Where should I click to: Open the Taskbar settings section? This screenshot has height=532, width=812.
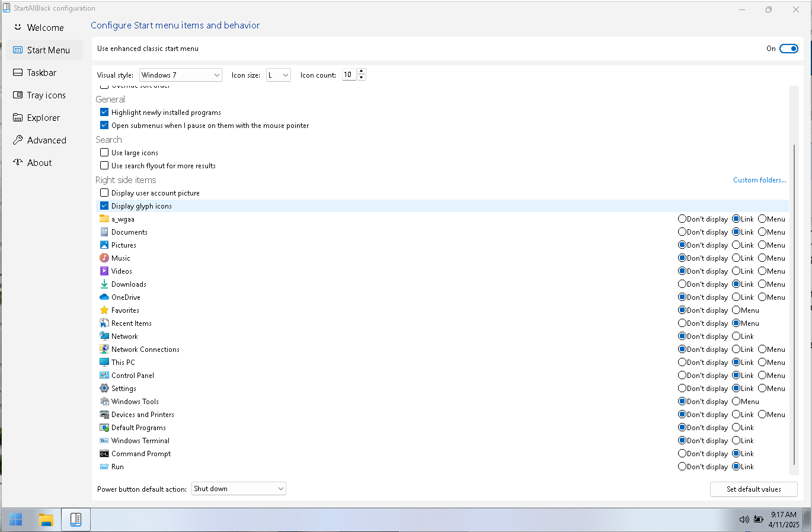[44, 73]
